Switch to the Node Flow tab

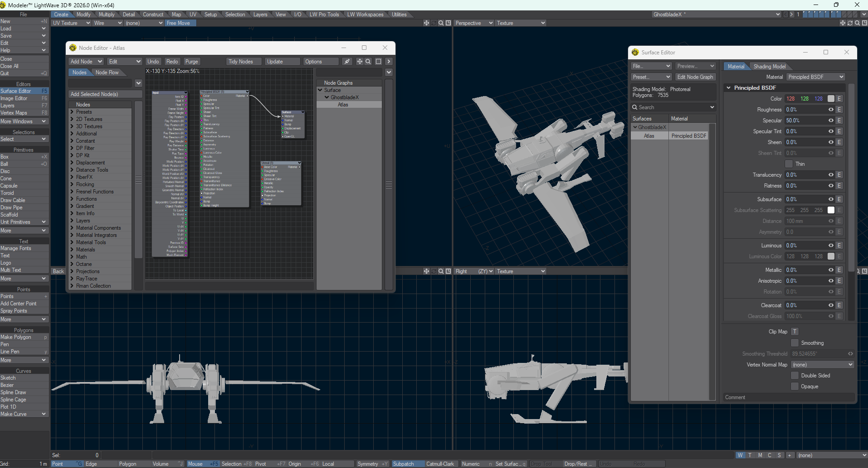[x=107, y=72]
